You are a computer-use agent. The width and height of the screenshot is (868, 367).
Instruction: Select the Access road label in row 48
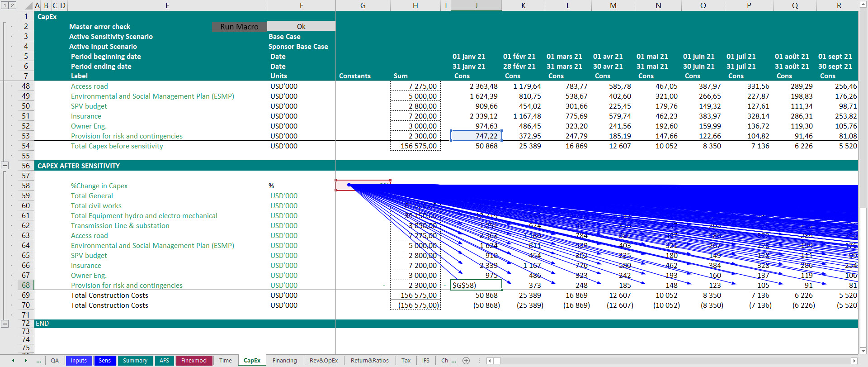[89, 86]
